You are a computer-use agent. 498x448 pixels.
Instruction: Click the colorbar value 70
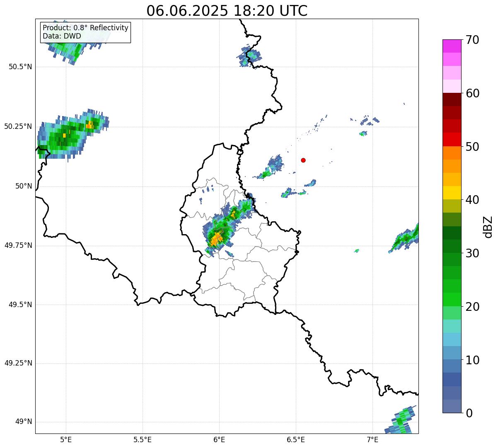pos(472,40)
